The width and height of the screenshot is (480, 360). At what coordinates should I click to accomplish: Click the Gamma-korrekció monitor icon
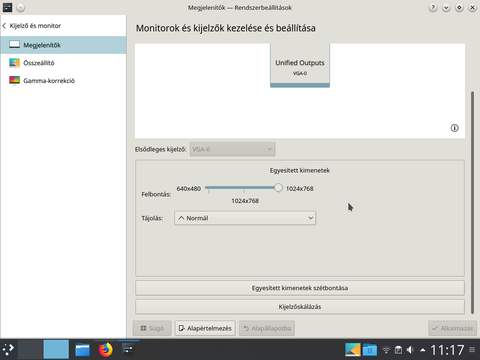(14, 80)
